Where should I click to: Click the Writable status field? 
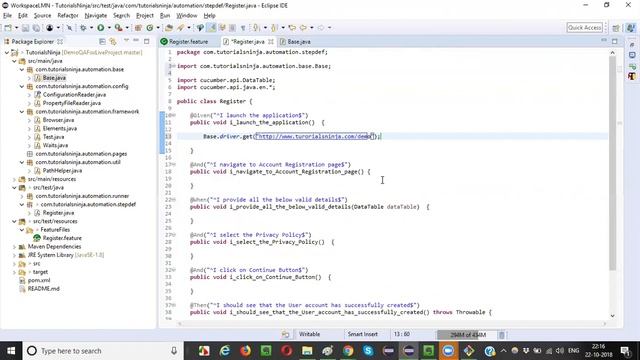coord(309,334)
